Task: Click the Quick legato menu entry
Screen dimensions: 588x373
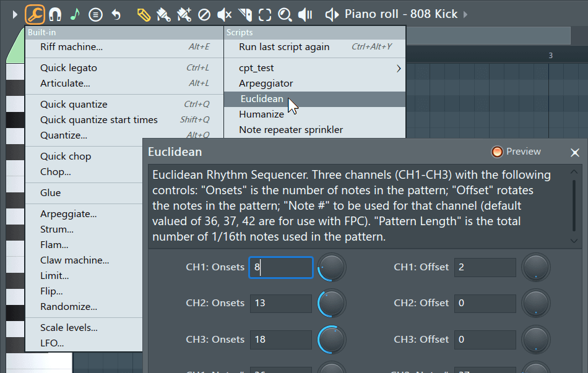Action: [x=69, y=68]
